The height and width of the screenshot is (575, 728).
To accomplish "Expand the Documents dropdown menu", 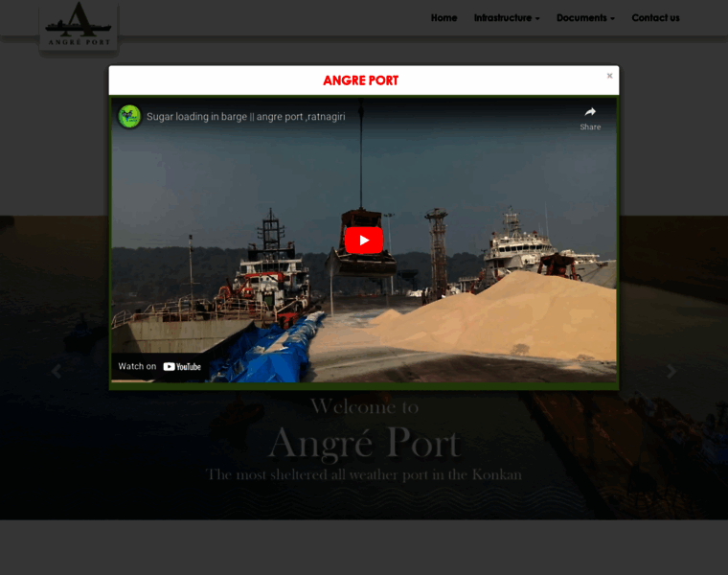I will tap(585, 18).
